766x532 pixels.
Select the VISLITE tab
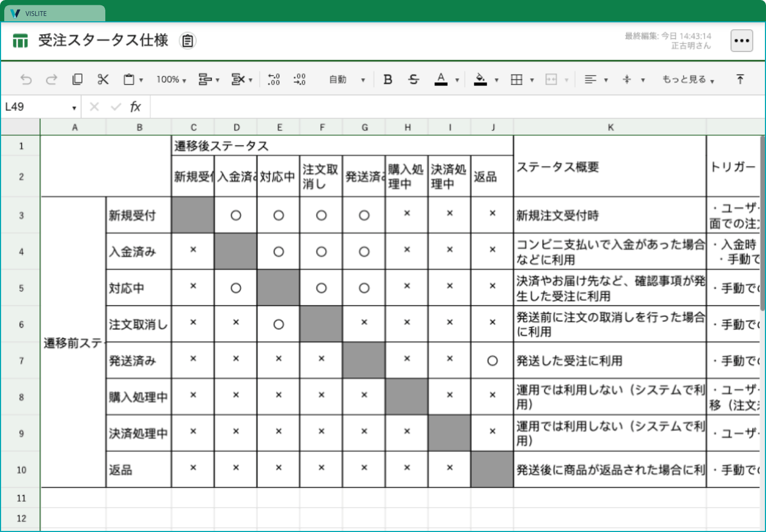55,13
